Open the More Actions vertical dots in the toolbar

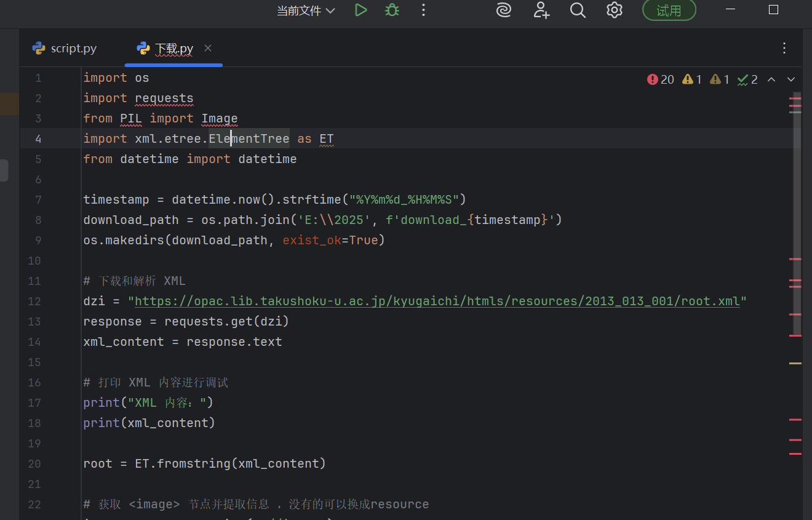coord(423,10)
